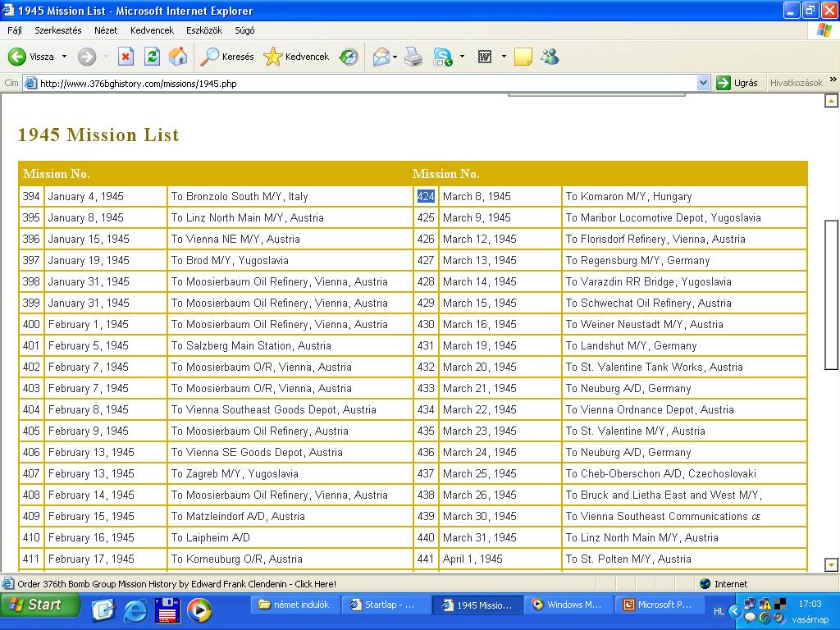
Task: Expand hidden tray icons arrow
Action: pos(735,611)
